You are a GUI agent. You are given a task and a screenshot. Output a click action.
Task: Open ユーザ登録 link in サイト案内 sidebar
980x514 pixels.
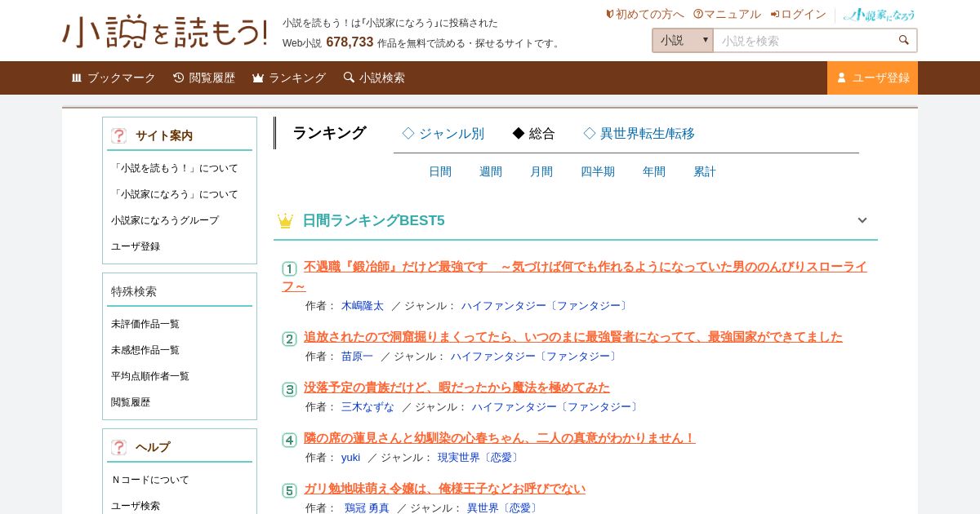coord(136,246)
